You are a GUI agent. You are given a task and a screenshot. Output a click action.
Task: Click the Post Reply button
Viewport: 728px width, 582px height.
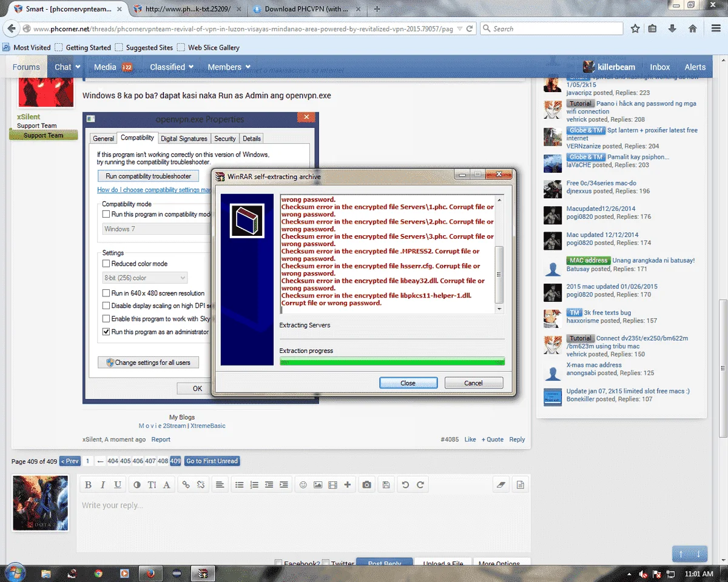pyautogui.click(x=384, y=563)
